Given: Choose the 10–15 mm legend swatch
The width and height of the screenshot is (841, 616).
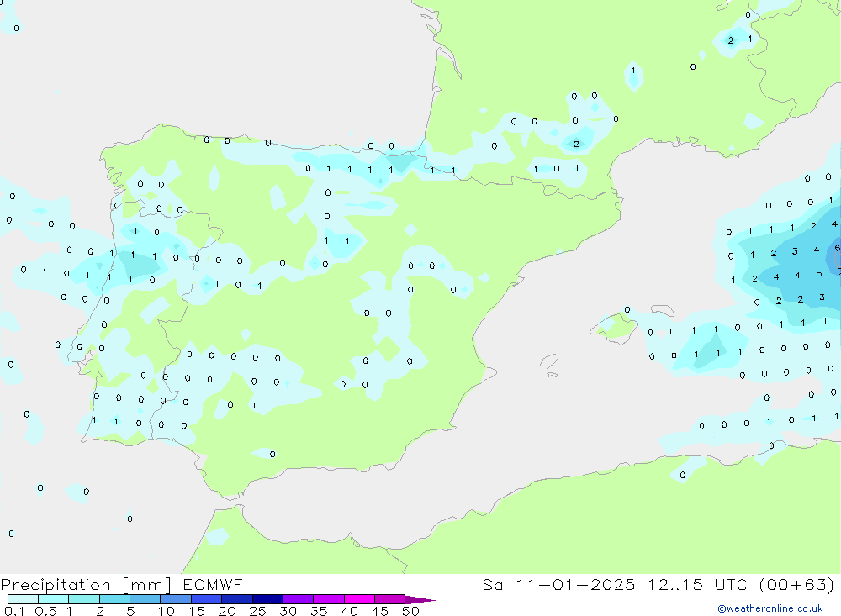Looking at the screenshot, I should point(176,600).
